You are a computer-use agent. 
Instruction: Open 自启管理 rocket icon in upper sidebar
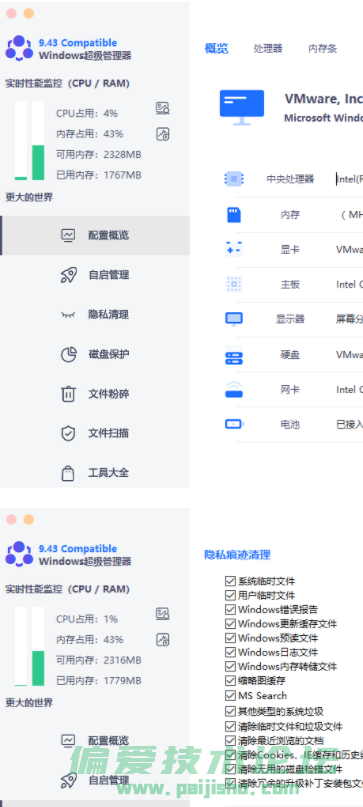68,275
